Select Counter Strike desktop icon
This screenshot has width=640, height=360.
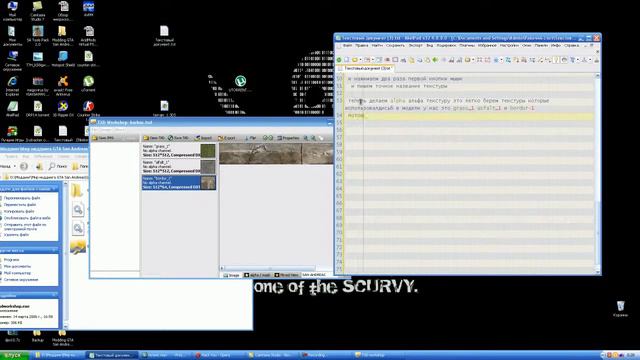point(88,109)
